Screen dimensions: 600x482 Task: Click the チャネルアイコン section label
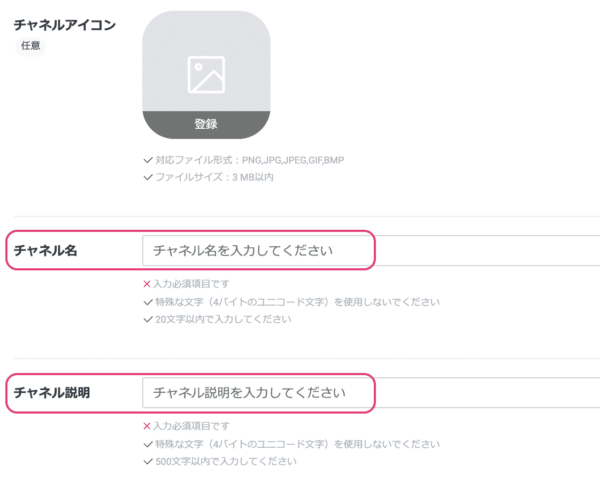(65, 25)
